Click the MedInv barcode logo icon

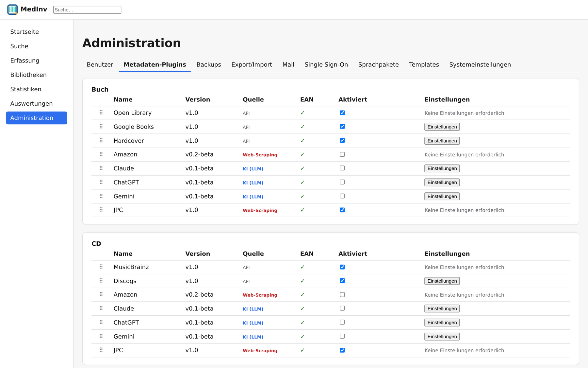point(12,9)
